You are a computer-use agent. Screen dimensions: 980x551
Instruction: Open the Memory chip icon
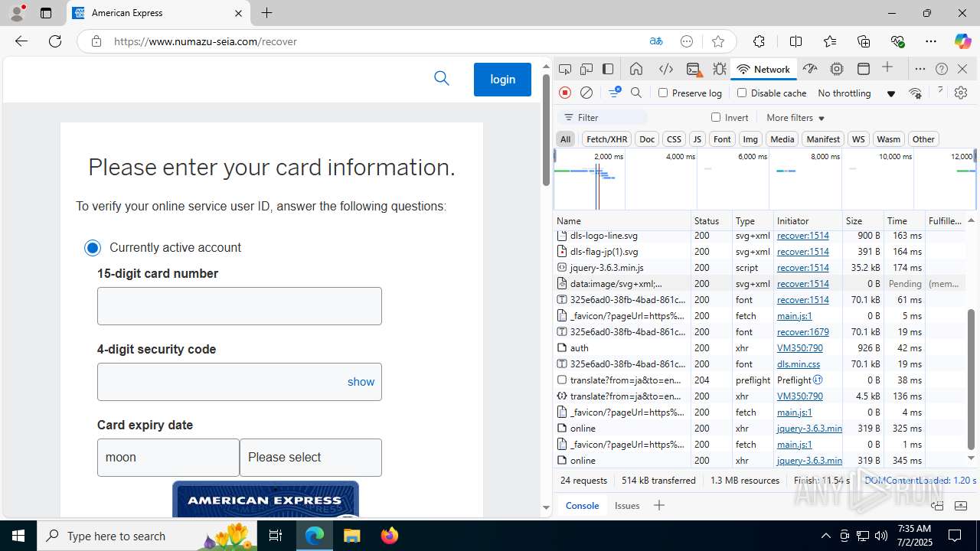click(x=837, y=69)
